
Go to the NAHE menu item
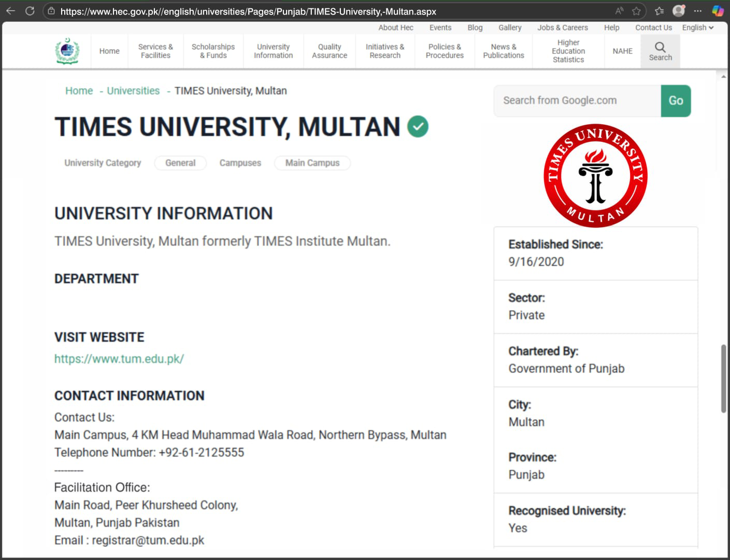point(622,51)
